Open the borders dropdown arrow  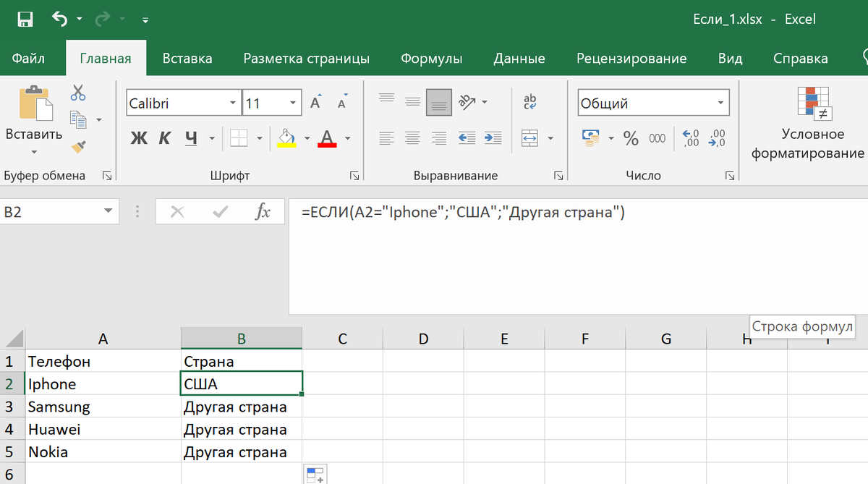(260, 138)
